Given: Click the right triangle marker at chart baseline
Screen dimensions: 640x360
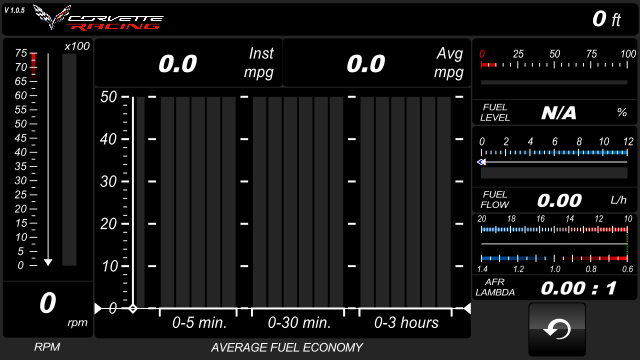Looking at the screenshot, I should coord(467,309).
